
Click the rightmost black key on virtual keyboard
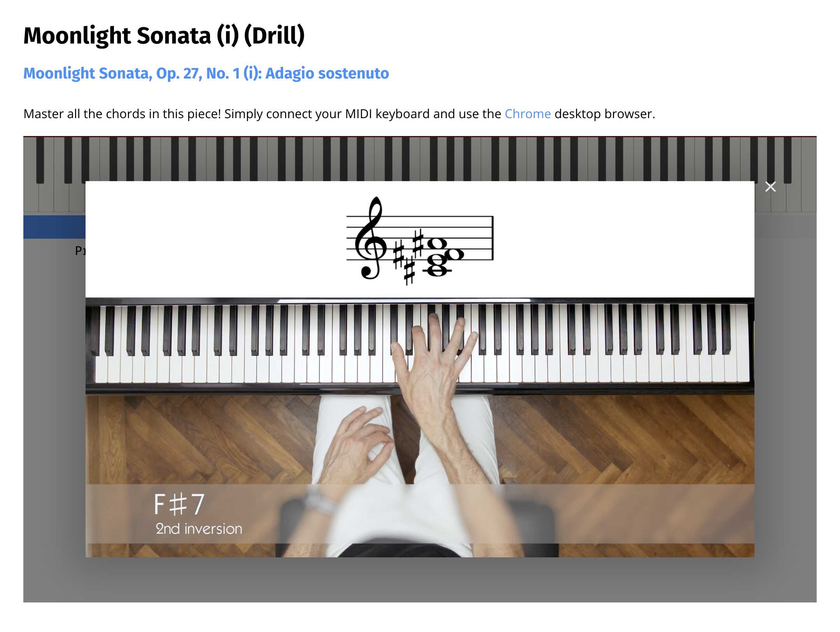click(787, 160)
